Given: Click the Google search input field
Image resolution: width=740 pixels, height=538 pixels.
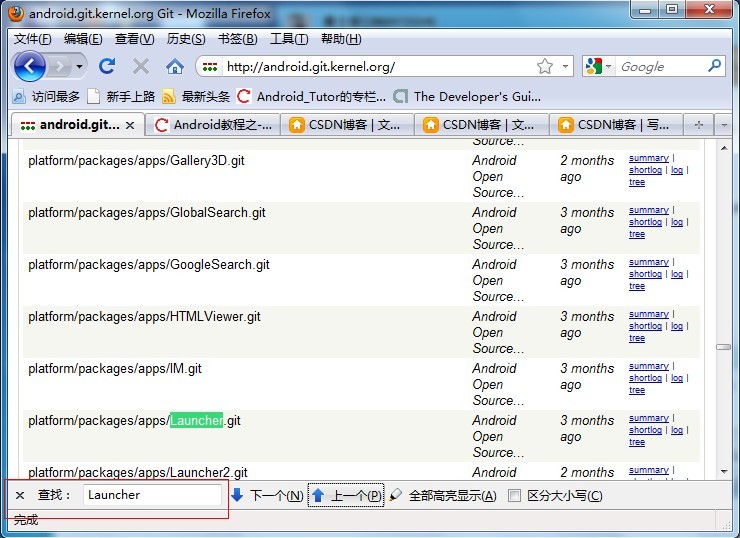Looking at the screenshot, I should pyautogui.click(x=662, y=67).
